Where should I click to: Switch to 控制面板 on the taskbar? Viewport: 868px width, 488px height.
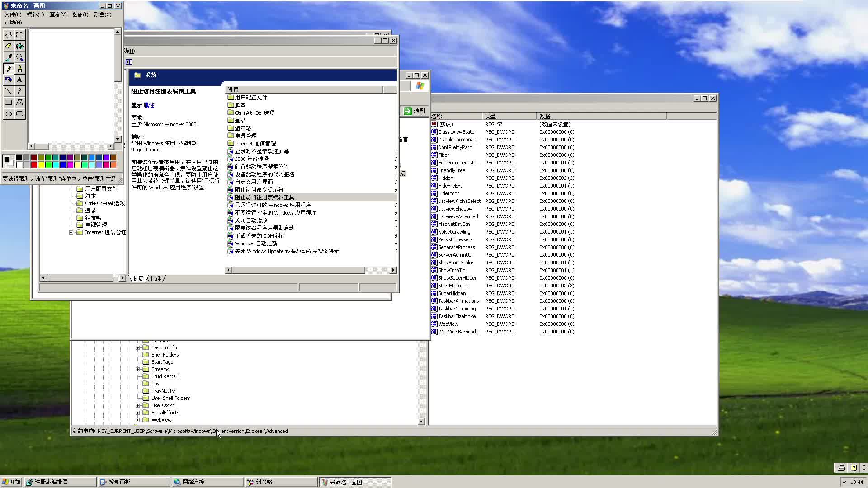click(134, 482)
